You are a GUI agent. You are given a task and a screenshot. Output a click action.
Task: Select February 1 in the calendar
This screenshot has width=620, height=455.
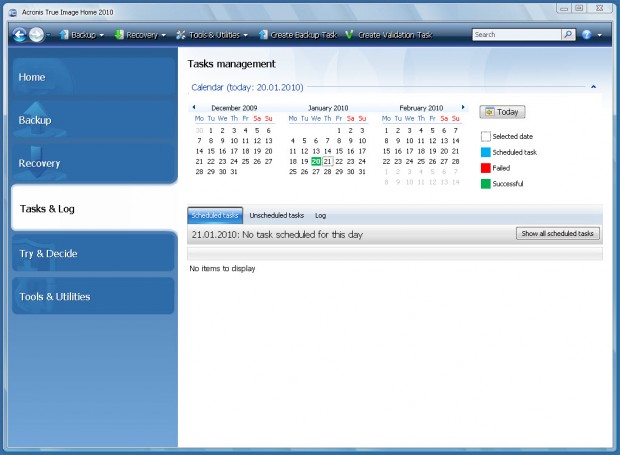(386, 130)
